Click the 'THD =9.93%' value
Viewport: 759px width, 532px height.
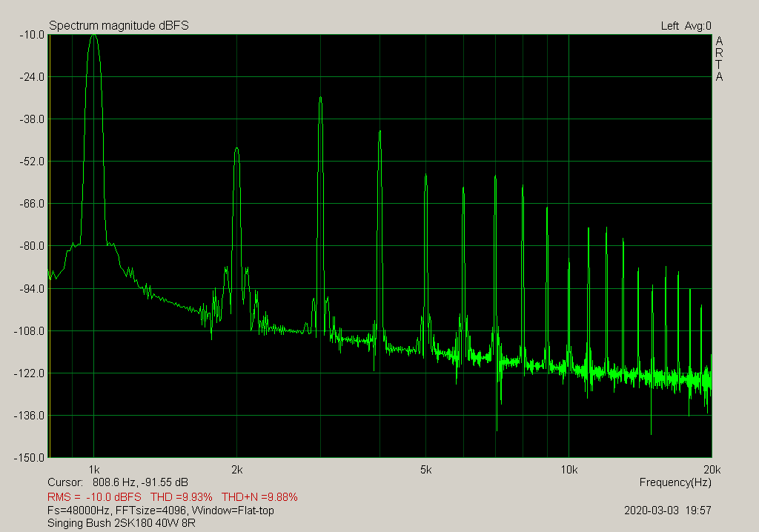182,496
